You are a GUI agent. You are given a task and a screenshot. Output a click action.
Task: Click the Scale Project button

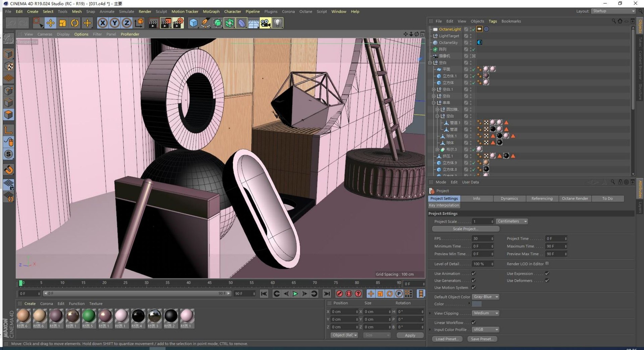(x=465, y=229)
